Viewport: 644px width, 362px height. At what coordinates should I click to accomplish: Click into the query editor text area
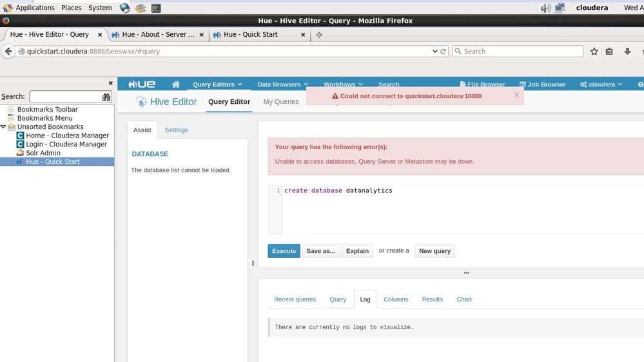[462, 209]
